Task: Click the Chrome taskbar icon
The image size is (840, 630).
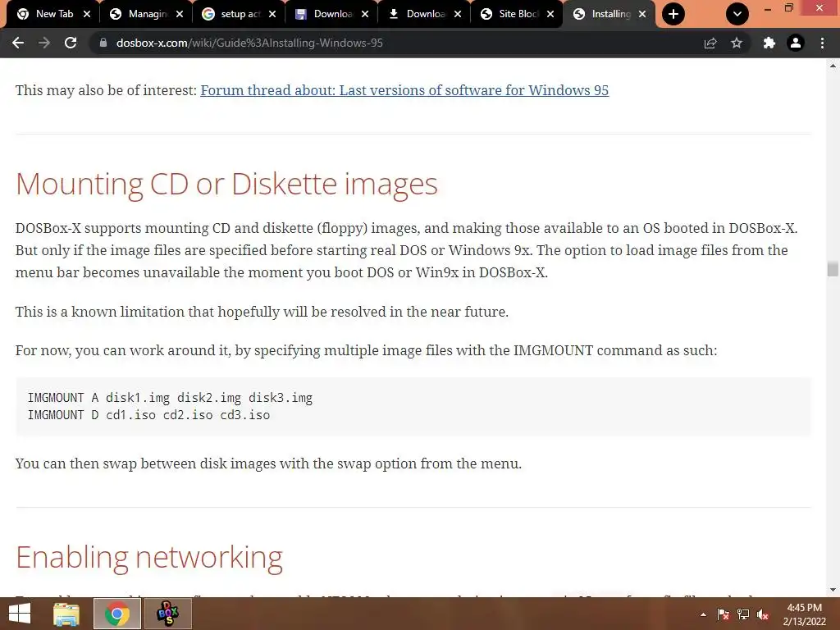Action: click(x=116, y=614)
